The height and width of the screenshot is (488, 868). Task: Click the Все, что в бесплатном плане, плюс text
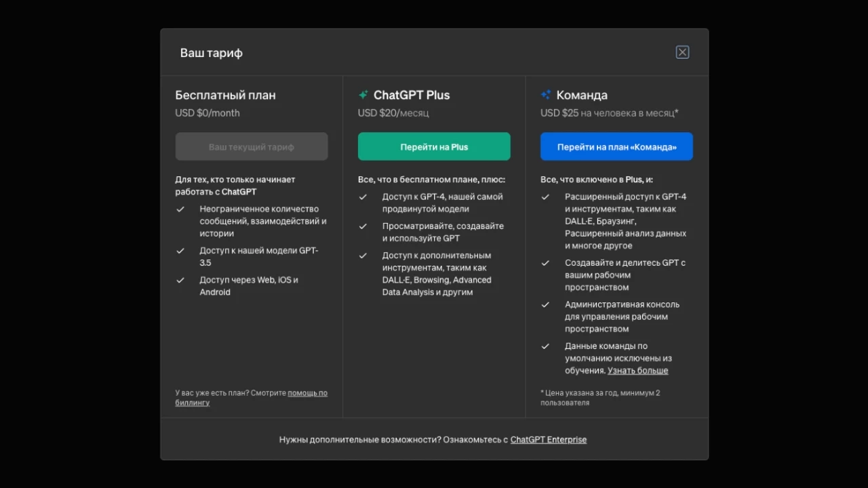tap(432, 180)
